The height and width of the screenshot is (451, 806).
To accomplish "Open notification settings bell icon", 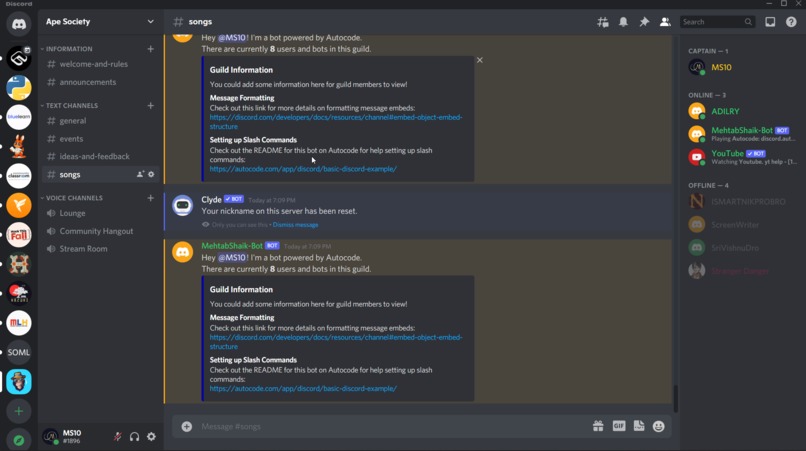I will tap(623, 22).
